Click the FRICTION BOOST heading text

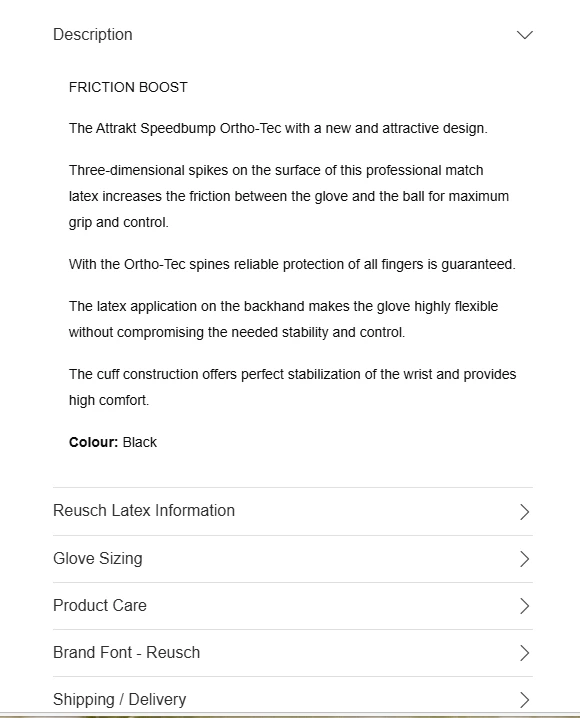pos(128,87)
